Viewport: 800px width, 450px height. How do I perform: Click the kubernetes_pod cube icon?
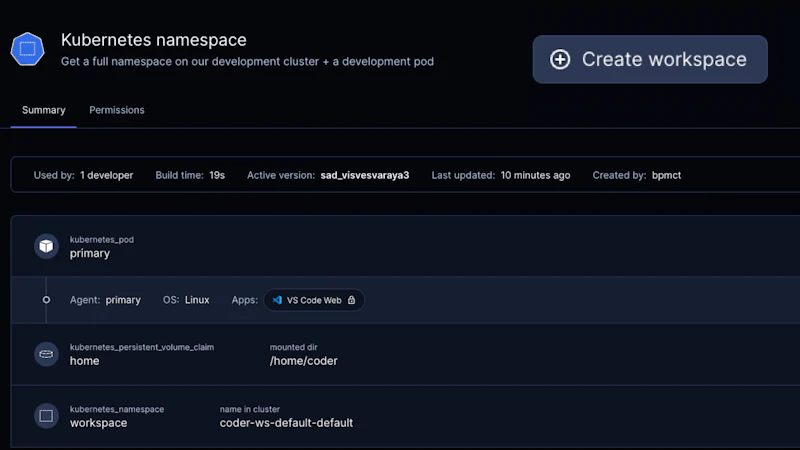(46, 246)
